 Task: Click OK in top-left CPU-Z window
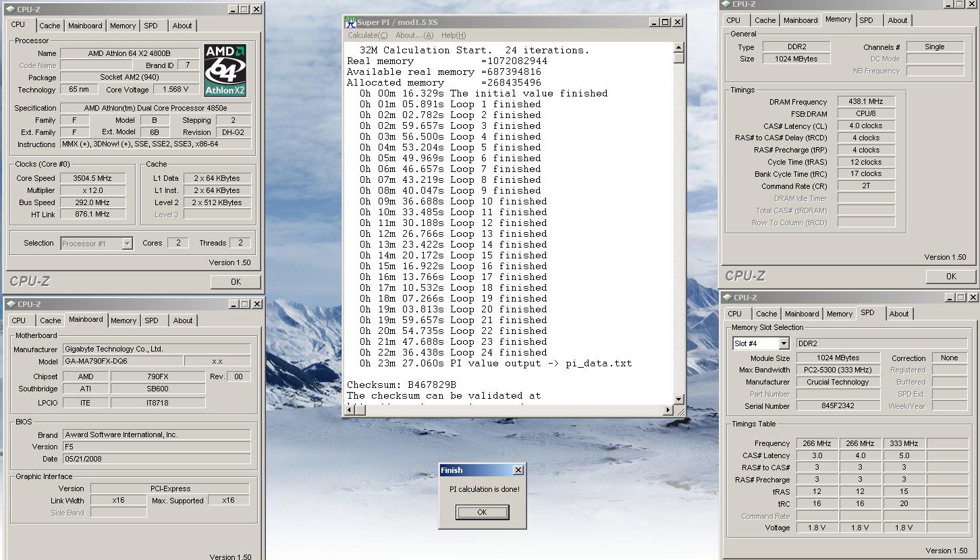(236, 282)
